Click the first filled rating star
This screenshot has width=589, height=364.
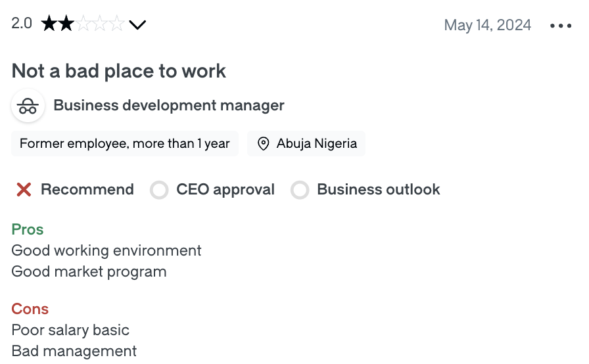49,25
